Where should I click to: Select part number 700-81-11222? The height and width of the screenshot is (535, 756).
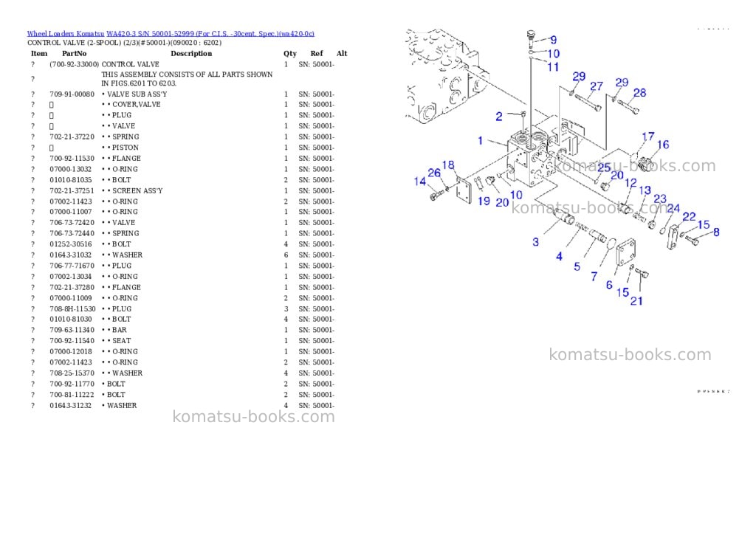[72, 395]
